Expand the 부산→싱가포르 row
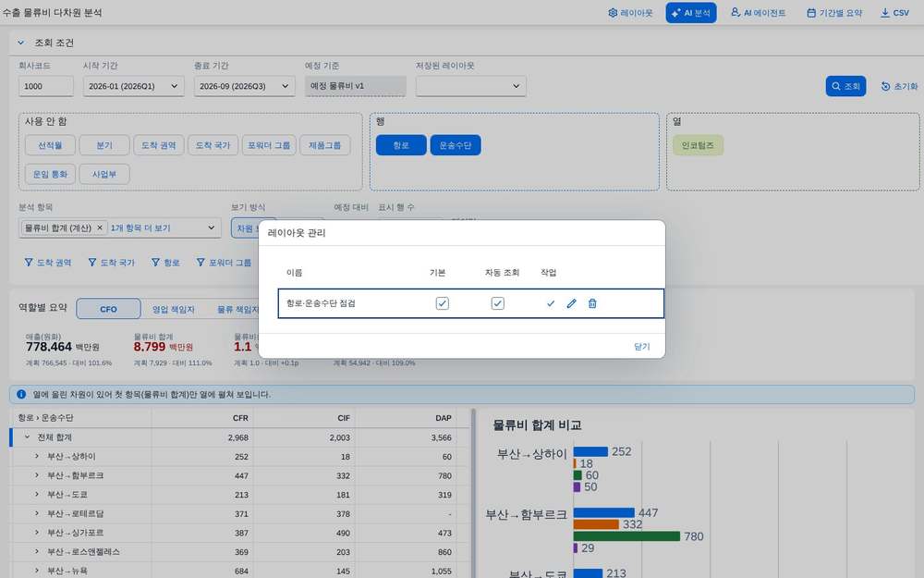The height and width of the screenshot is (578, 924). coord(37,532)
